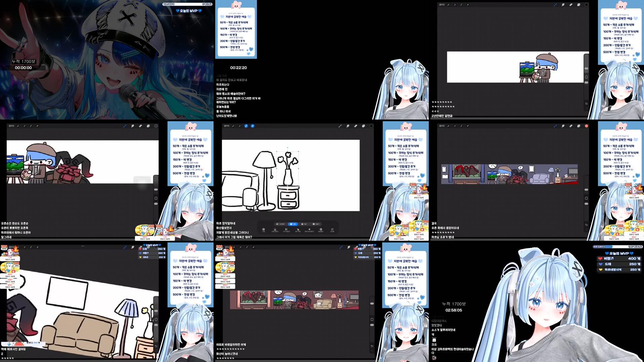Open the selection options tray arrow

click(333, 230)
